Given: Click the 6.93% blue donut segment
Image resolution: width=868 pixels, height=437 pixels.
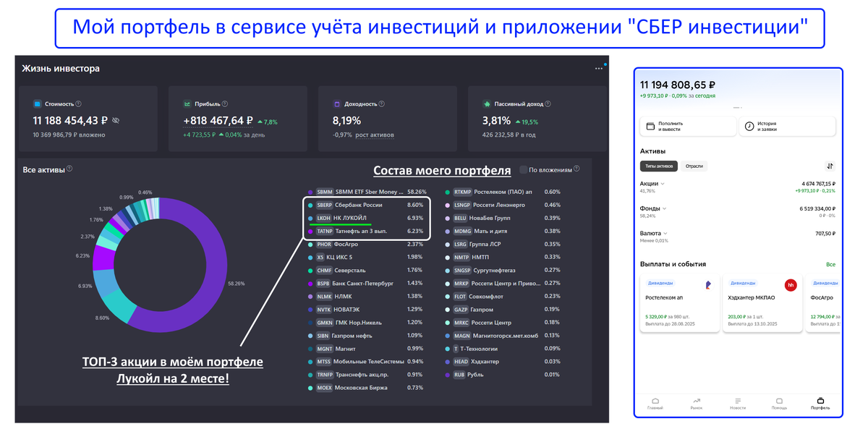Looking at the screenshot, I should (x=106, y=283).
